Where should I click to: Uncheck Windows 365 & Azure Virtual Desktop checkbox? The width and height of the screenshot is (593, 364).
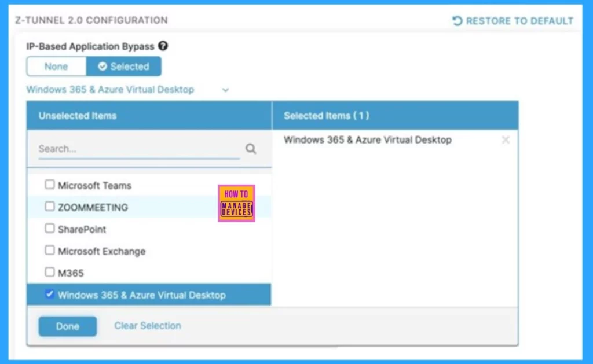tap(50, 294)
